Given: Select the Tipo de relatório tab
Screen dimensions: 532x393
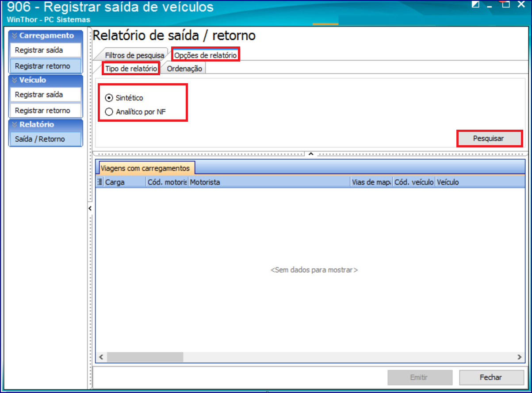Looking at the screenshot, I should [130, 69].
